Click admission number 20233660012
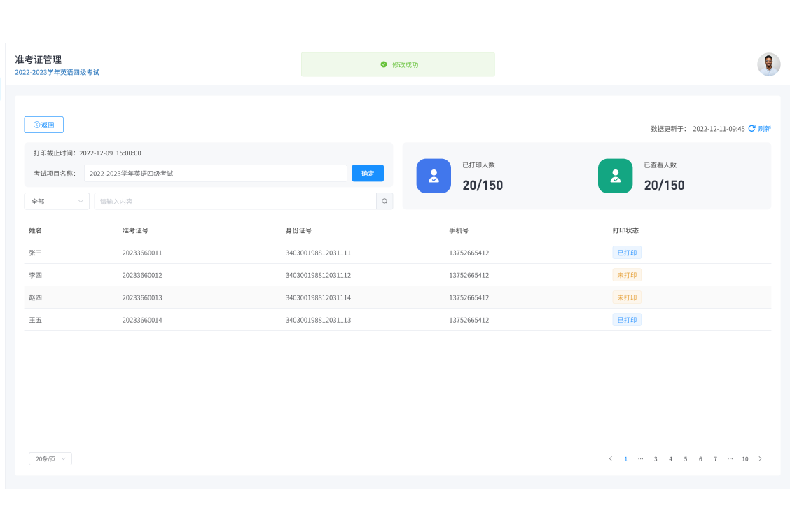The image size is (790, 532). click(142, 275)
